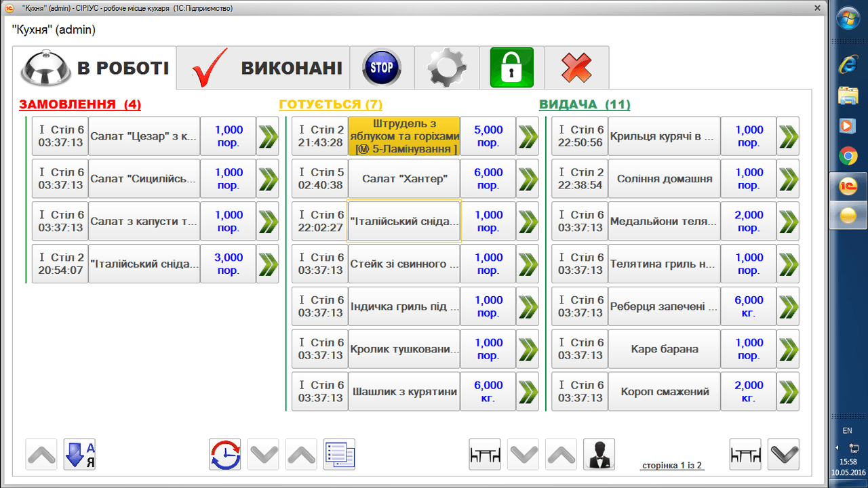Click down chevron under ВИДАЧА column
The image size is (868, 488).
523,454
